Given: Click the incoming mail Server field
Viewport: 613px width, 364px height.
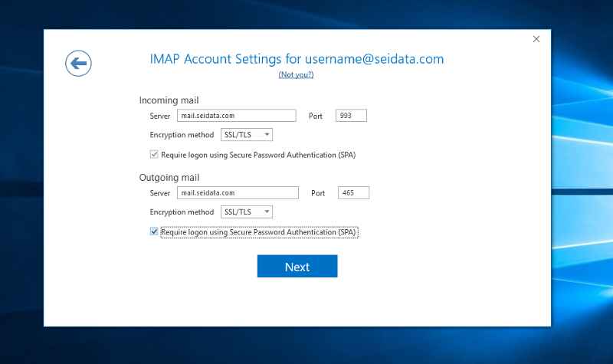Looking at the screenshot, I should point(236,116).
